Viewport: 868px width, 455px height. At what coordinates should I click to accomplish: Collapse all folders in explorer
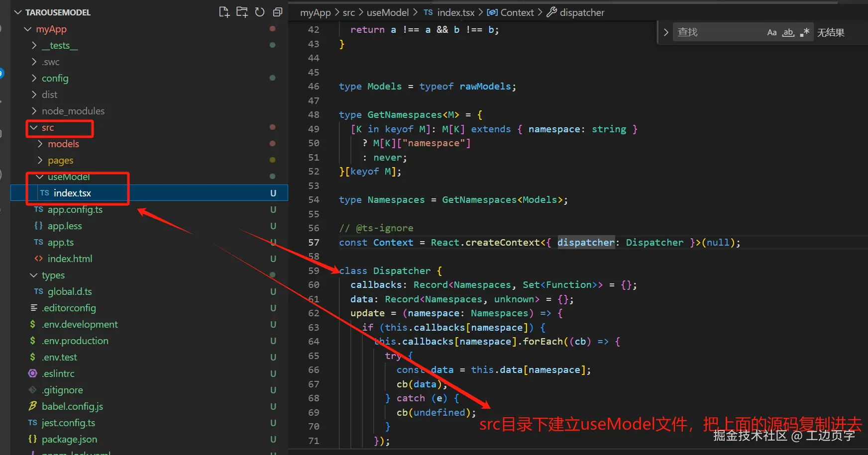pos(278,12)
